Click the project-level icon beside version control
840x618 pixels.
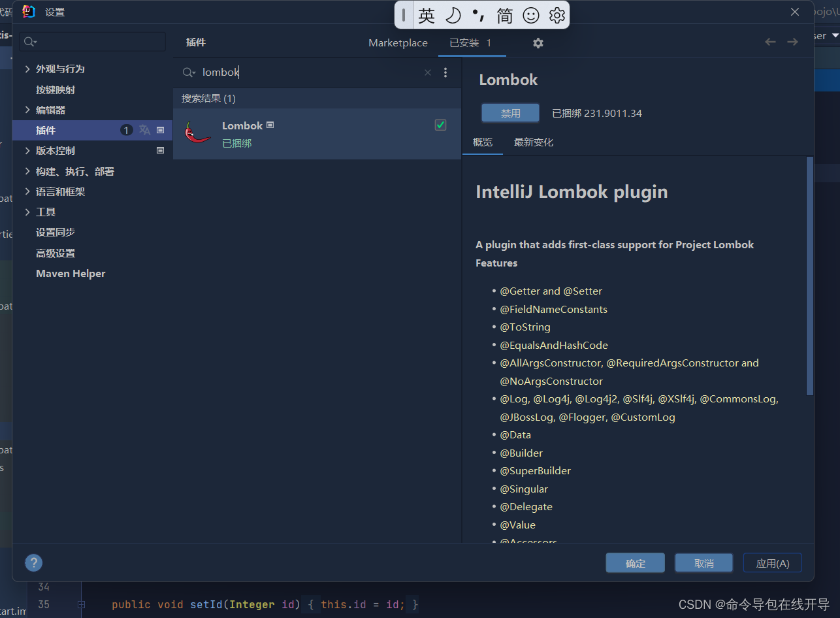160,150
